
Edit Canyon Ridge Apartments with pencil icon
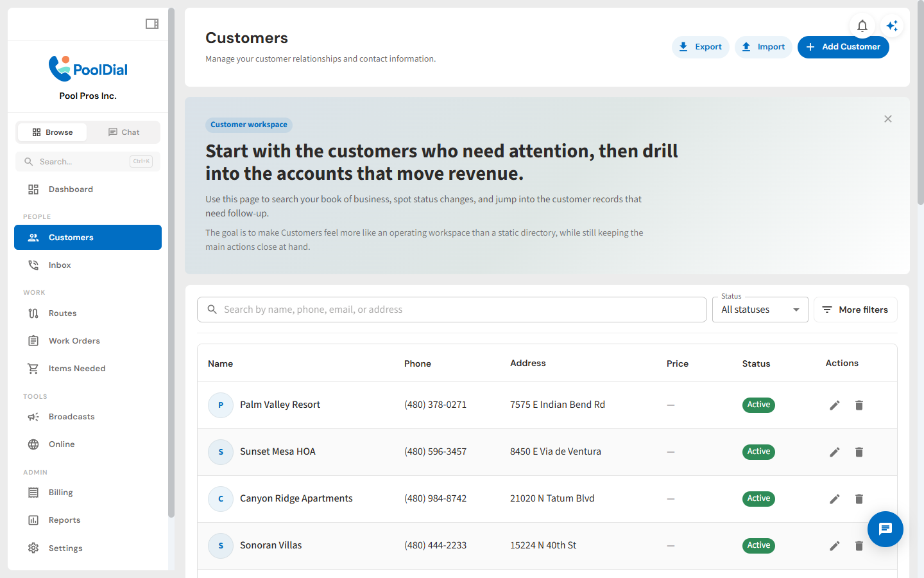[835, 499]
